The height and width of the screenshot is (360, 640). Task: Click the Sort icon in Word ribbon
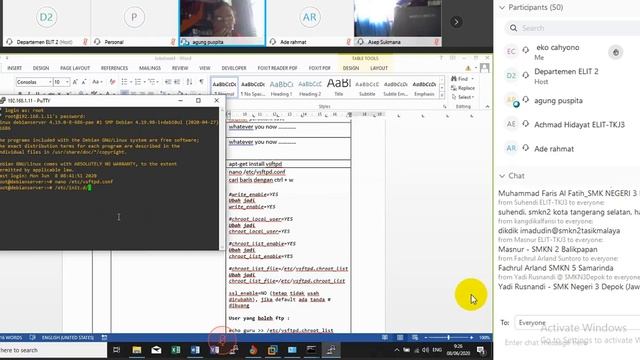click(x=189, y=82)
